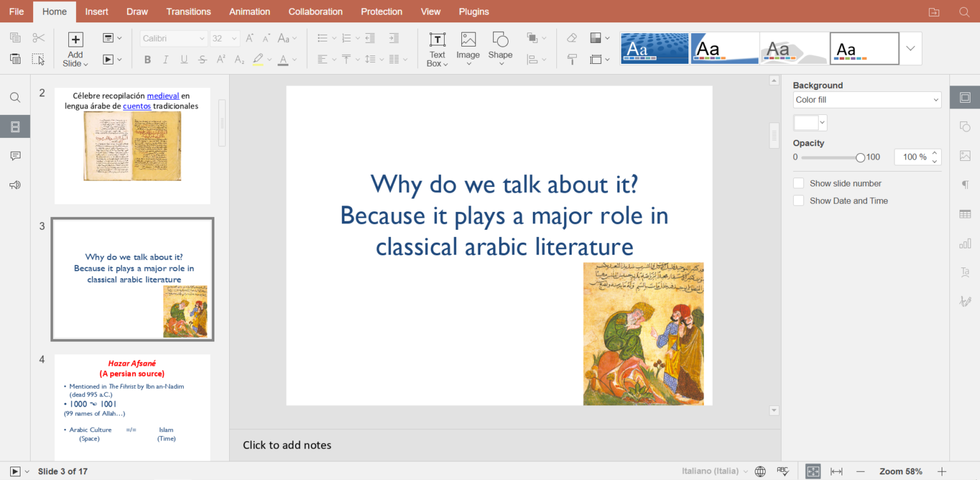
Task: Expand the slide themes gallery
Action: coord(910,49)
